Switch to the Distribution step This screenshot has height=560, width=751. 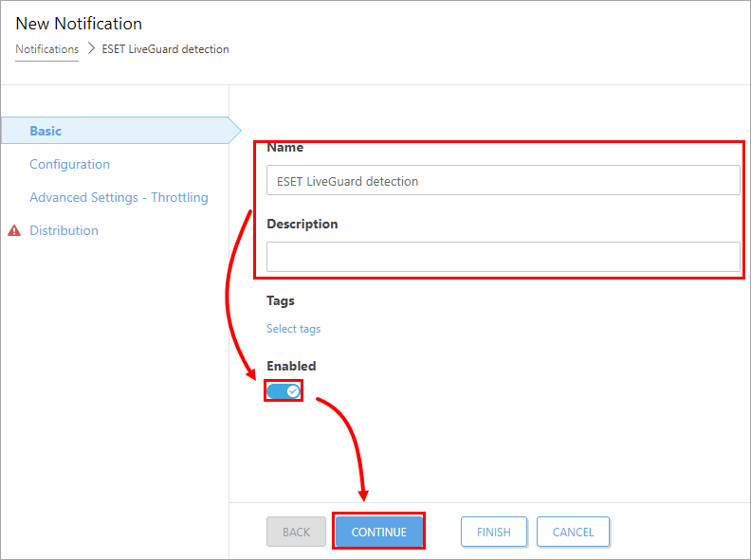point(64,230)
